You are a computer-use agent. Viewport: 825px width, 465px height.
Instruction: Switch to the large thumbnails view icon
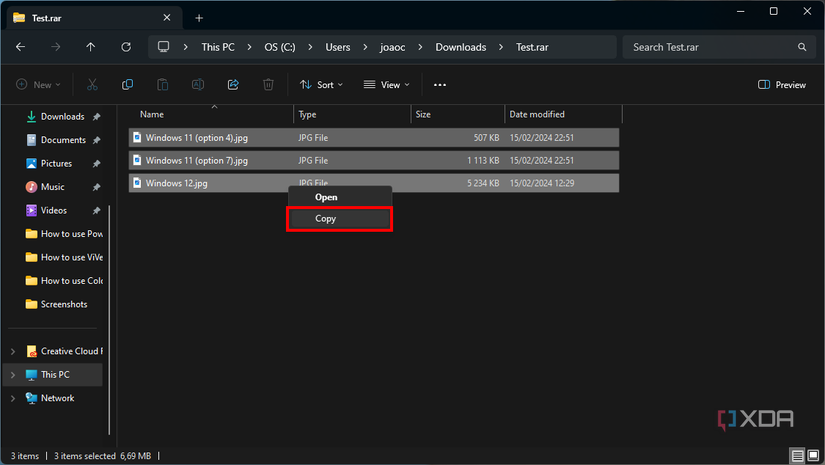coord(813,456)
